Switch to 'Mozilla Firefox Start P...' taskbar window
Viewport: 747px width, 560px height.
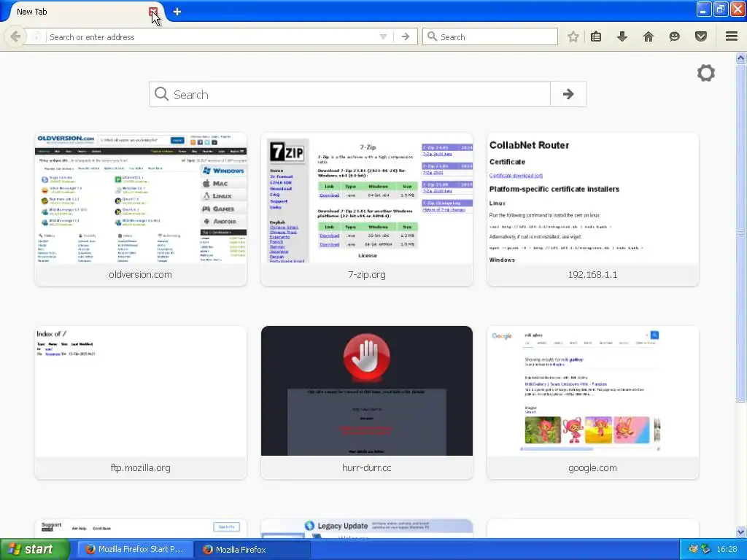click(x=135, y=550)
